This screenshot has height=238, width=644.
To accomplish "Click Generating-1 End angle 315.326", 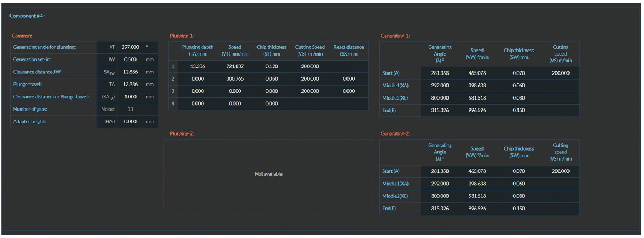I will [440, 111].
